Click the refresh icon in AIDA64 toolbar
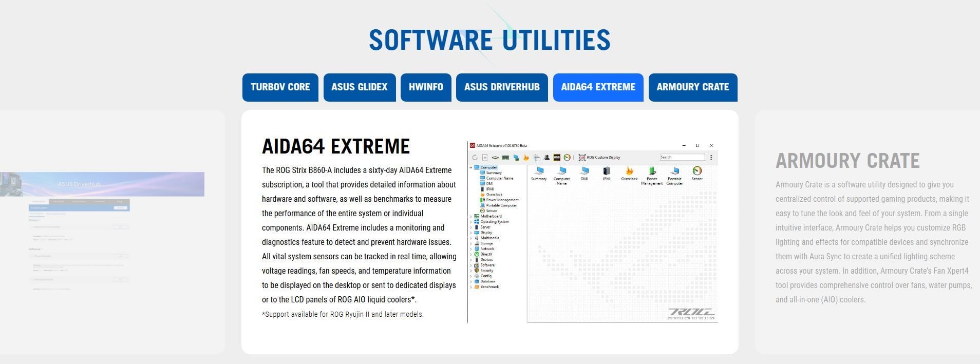The width and height of the screenshot is (980, 364). pyautogui.click(x=475, y=158)
